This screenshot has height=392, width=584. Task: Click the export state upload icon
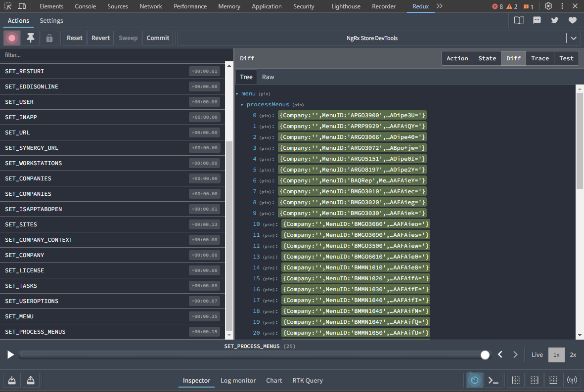[31, 380]
